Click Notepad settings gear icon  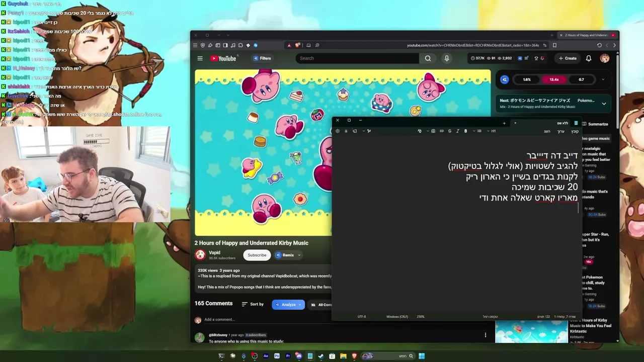338,131
